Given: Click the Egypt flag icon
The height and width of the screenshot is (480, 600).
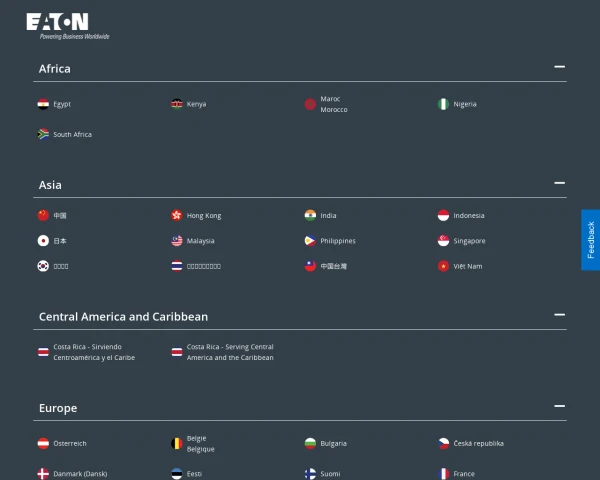Looking at the screenshot, I should [43, 104].
